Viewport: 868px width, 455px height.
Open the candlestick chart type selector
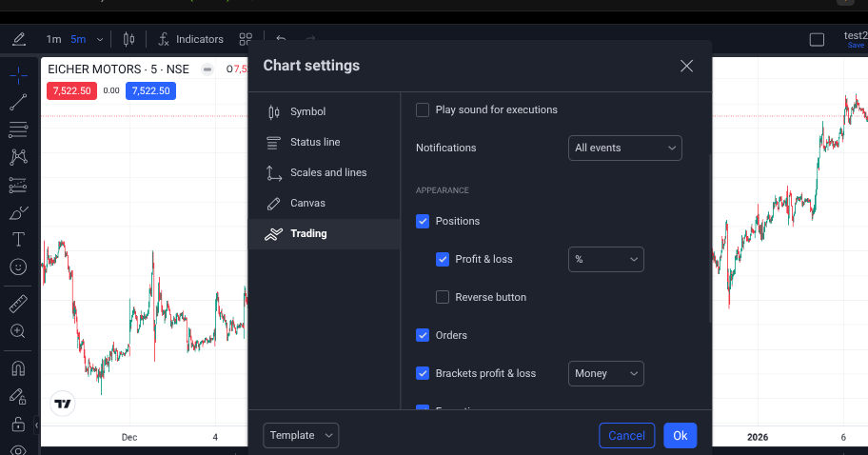[128, 39]
